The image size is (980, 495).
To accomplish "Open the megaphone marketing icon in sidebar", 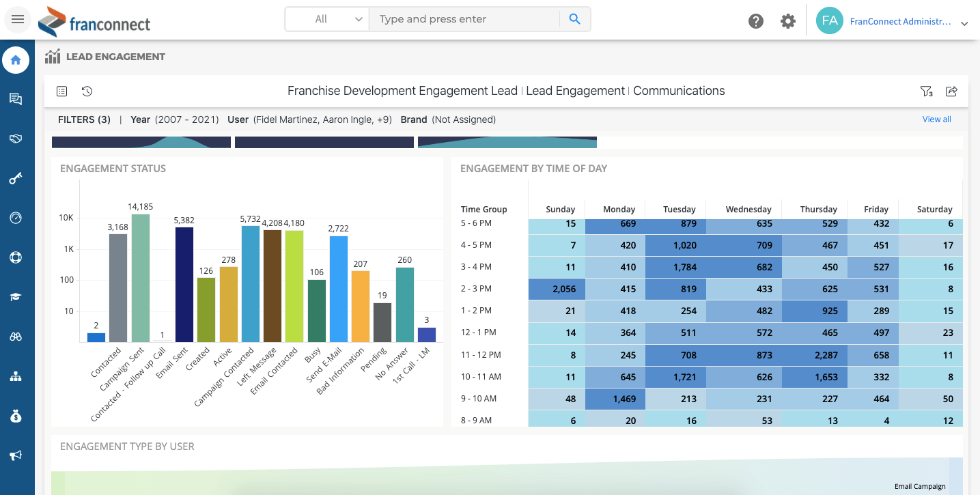I will coord(16,455).
